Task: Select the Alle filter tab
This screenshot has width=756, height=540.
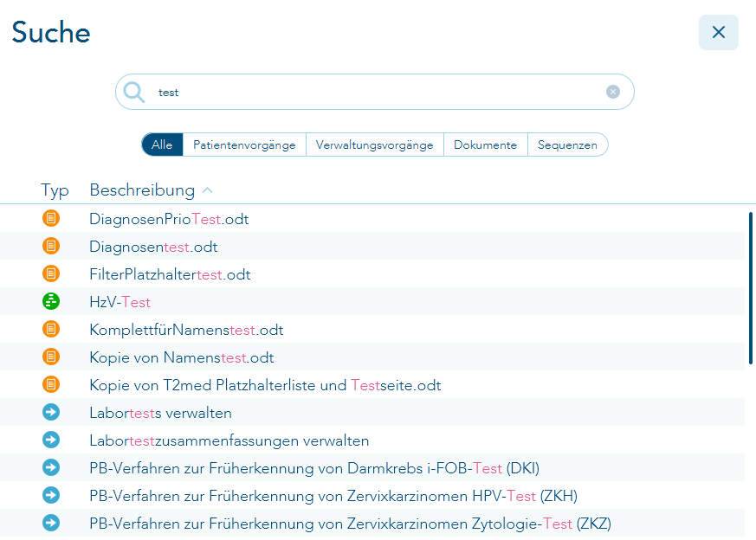Action: (x=161, y=145)
